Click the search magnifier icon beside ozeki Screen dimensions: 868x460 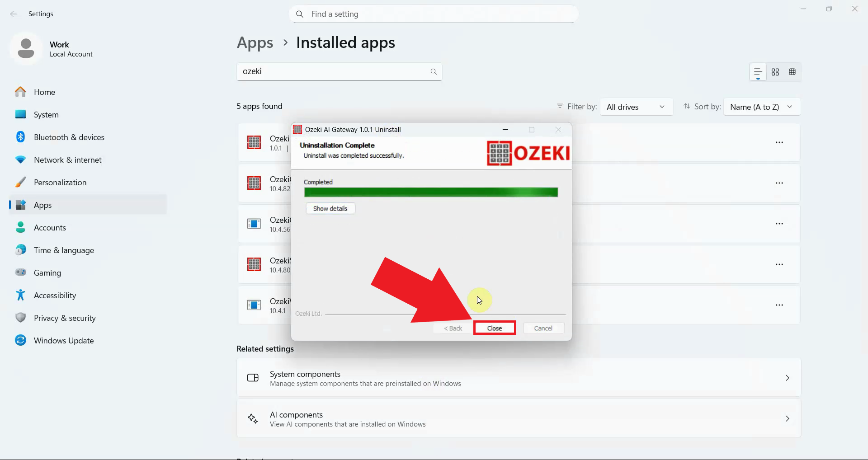tap(433, 71)
